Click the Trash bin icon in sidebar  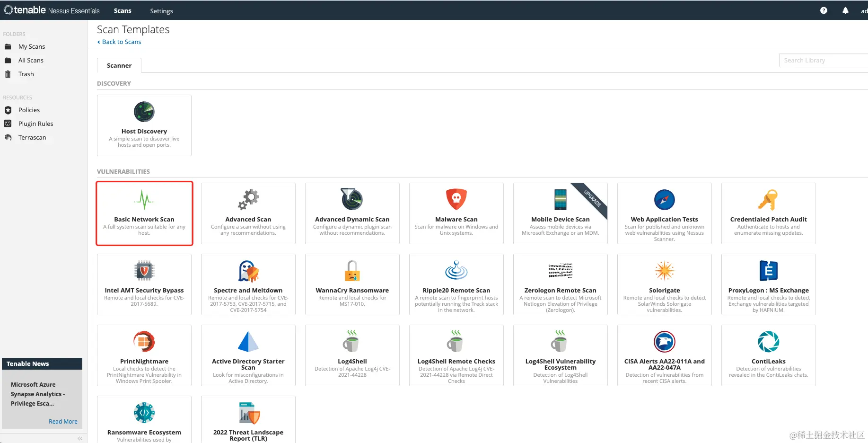[8, 74]
